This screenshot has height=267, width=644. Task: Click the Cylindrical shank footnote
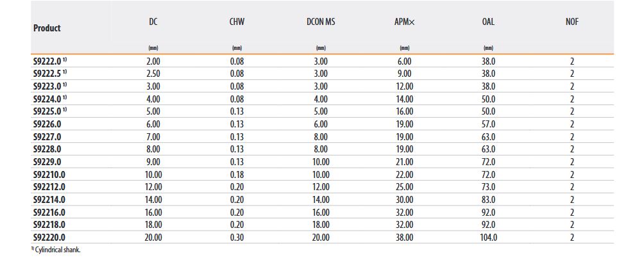click(x=56, y=250)
